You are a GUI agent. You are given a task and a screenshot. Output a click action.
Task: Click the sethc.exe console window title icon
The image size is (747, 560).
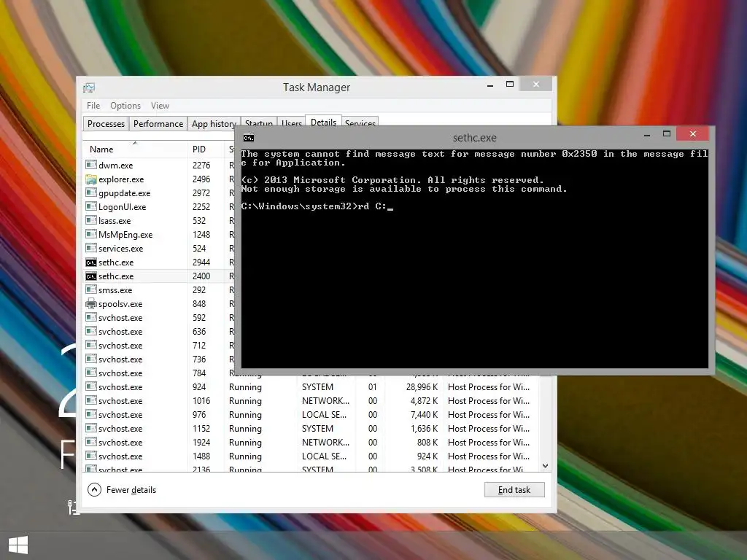click(249, 138)
